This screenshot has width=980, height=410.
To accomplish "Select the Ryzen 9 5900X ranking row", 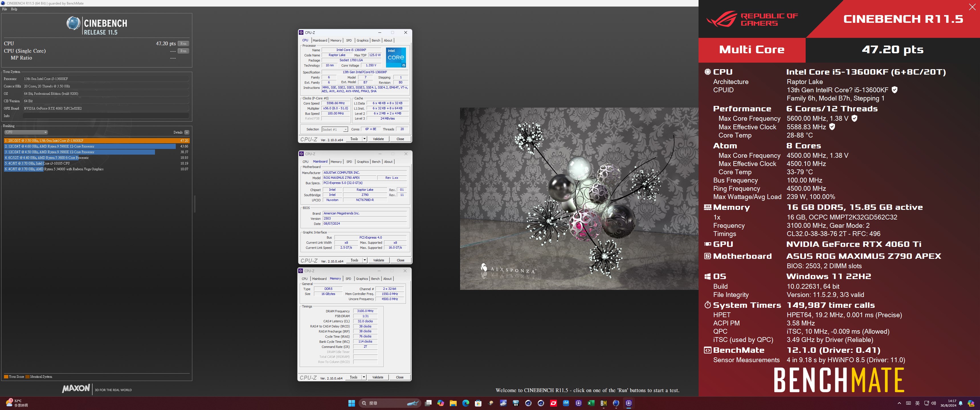I will click(96, 146).
